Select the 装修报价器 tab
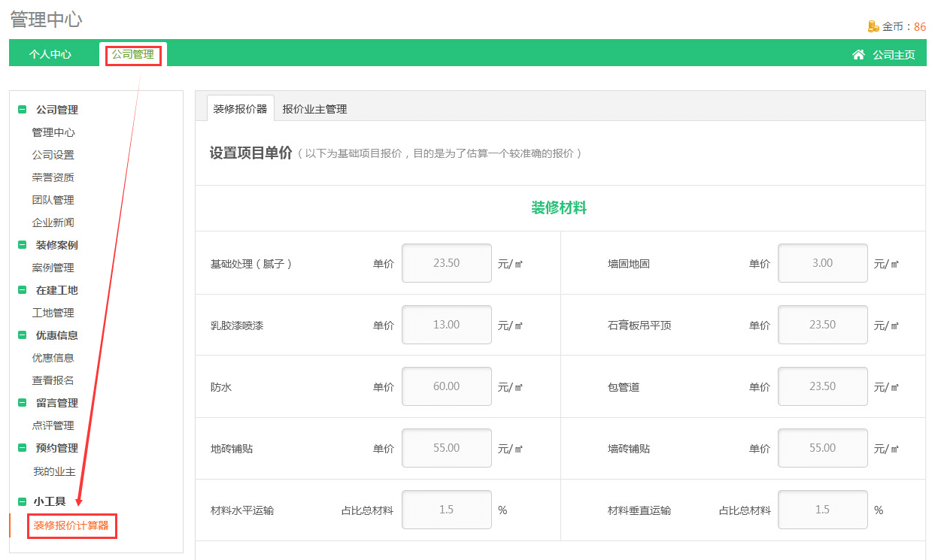This screenshot has width=941, height=560. point(240,109)
